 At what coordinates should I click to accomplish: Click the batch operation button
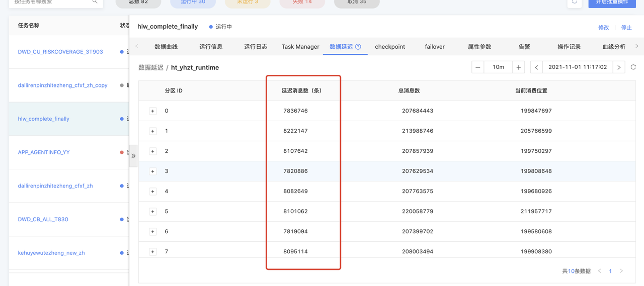tap(612, 3)
